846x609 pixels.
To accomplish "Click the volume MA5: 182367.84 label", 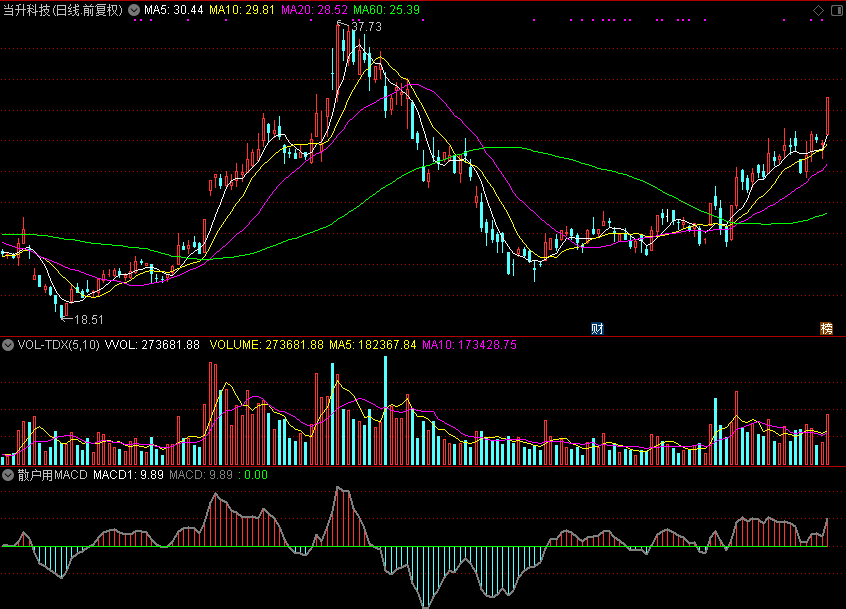I will (373, 345).
